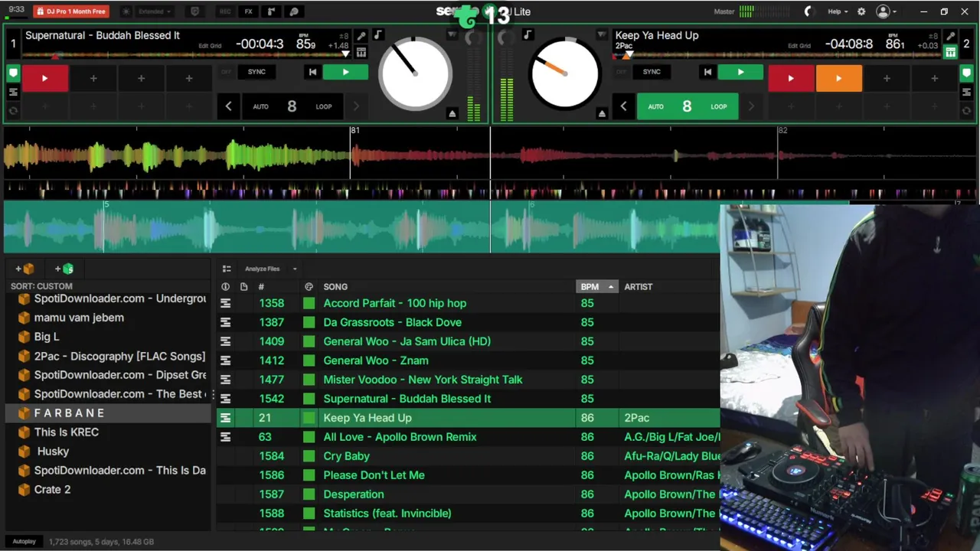Screen dimensions: 980x551
Task: Open deck 1 platter options dropdown arrow
Action: pyautogui.click(x=452, y=35)
